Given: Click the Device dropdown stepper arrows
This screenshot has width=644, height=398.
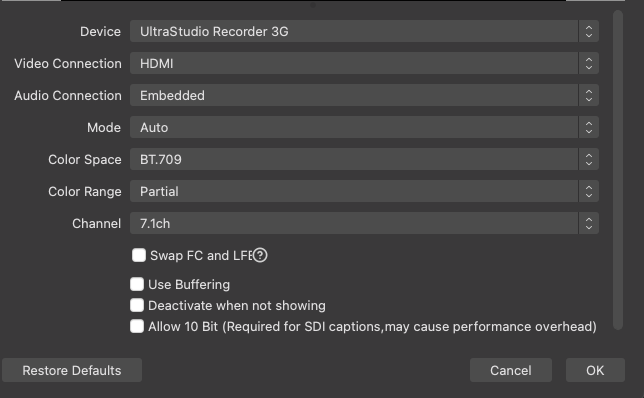Looking at the screenshot, I should click(589, 32).
